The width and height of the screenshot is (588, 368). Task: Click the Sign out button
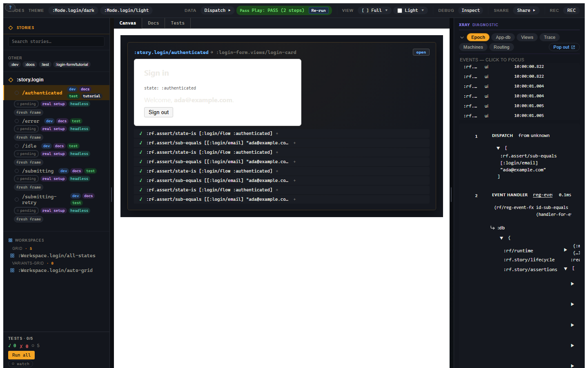158,112
